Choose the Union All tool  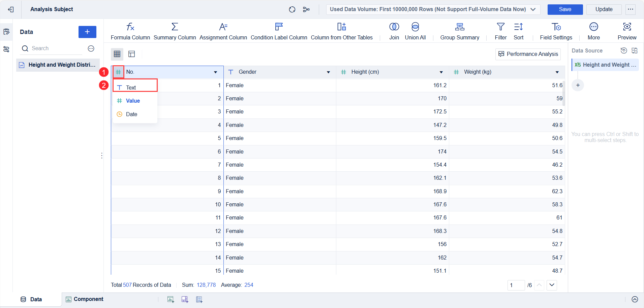tap(415, 31)
